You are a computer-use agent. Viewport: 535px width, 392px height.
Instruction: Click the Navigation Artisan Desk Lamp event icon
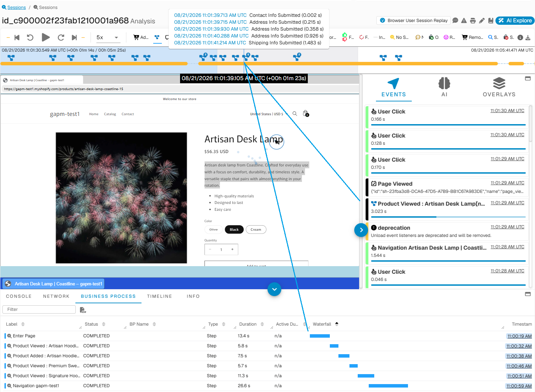coord(374,248)
